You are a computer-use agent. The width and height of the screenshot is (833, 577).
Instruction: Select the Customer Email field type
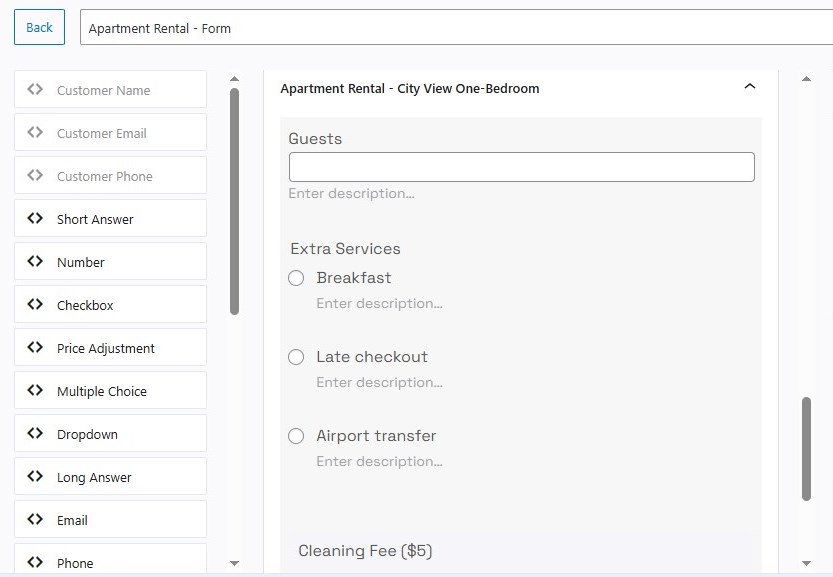(x=110, y=132)
